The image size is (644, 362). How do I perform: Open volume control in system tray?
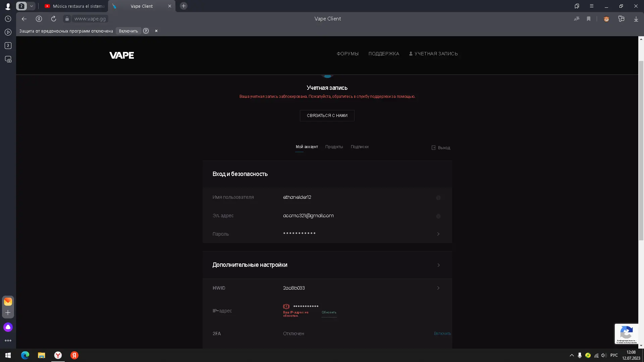pyautogui.click(x=604, y=355)
